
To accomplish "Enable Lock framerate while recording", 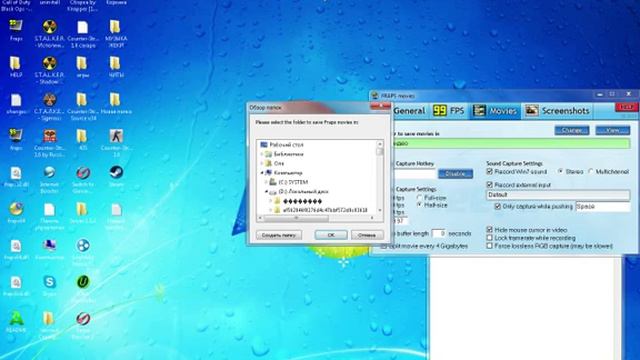I will pos(489,238).
